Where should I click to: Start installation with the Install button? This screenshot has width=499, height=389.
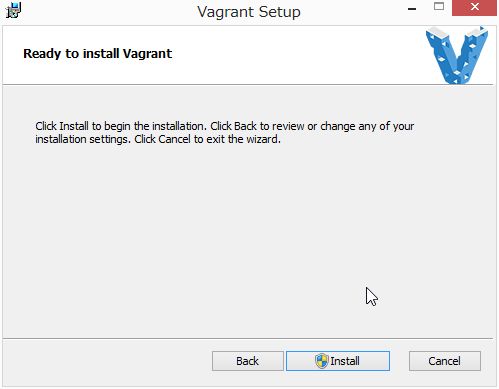pyautogui.click(x=338, y=361)
